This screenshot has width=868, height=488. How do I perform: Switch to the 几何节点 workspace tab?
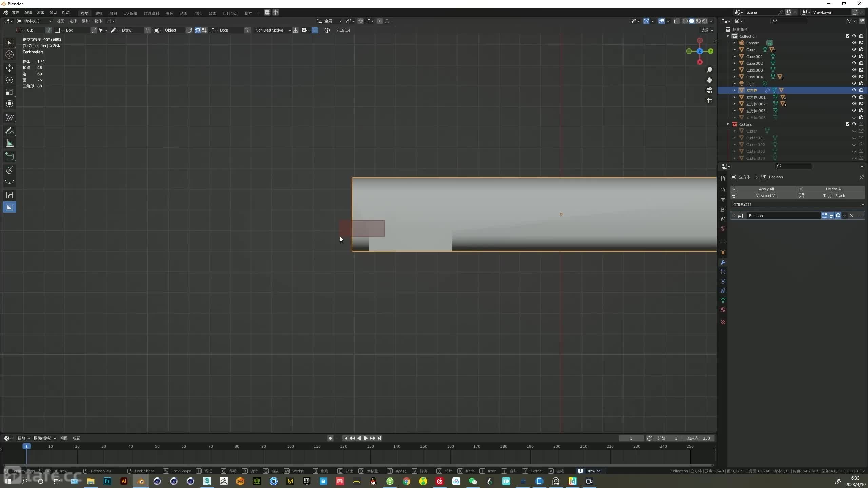point(230,13)
